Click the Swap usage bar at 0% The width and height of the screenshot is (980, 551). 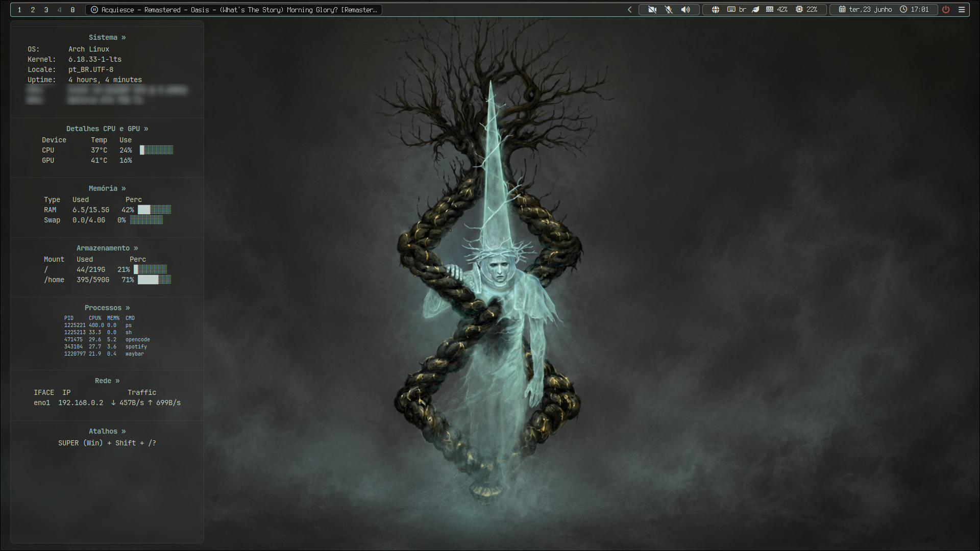point(146,220)
